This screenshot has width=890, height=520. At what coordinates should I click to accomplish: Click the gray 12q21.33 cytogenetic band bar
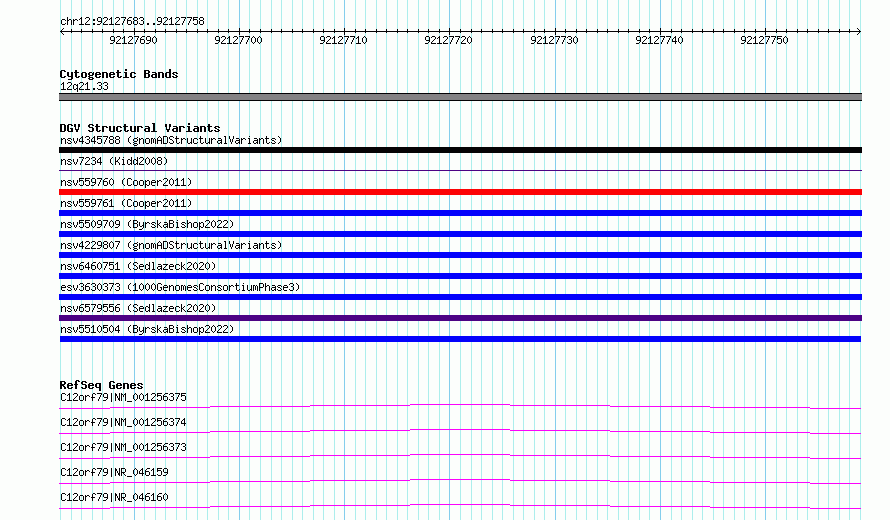tap(460, 97)
